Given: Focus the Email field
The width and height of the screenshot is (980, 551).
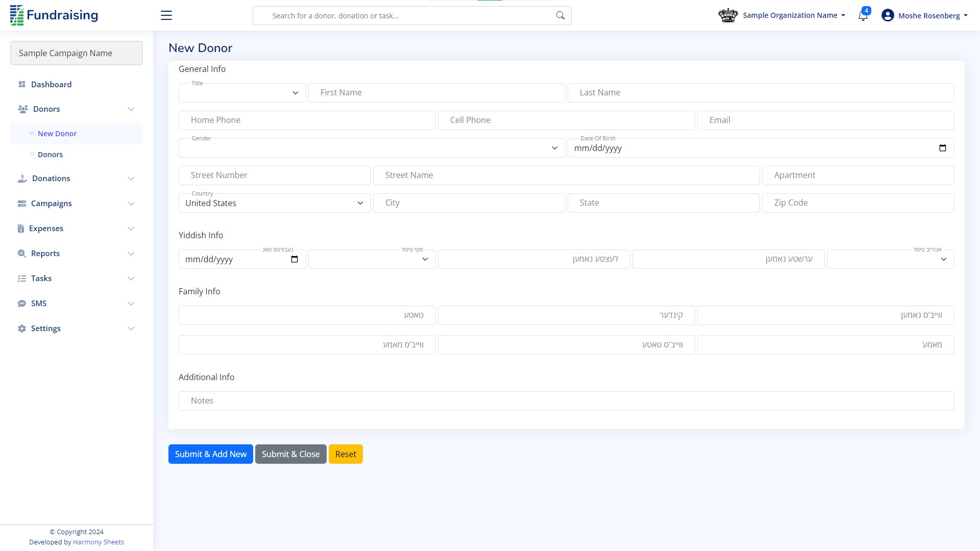Looking at the screenshot, I should click(x=826, y=120).
